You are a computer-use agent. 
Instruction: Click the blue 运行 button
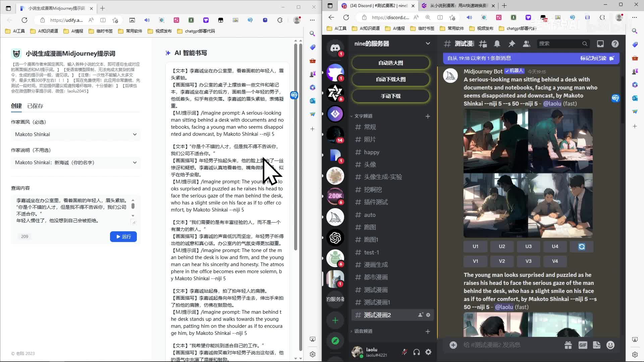123,237
